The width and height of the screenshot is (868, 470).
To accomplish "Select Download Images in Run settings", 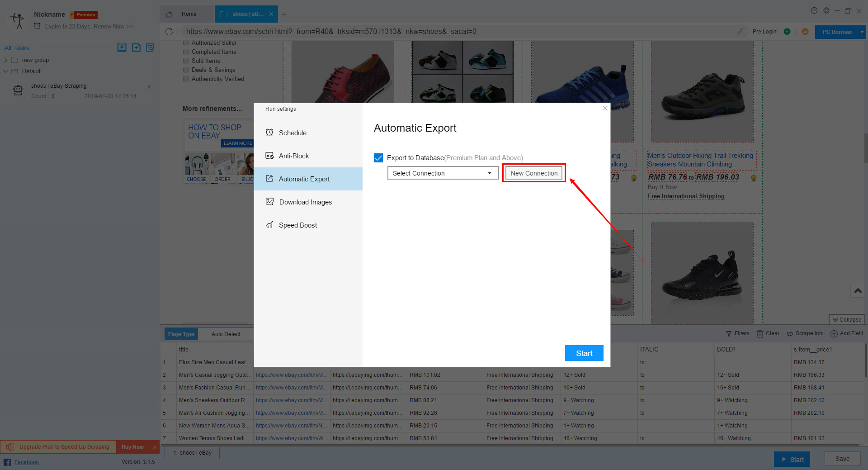I will (308, 202).
